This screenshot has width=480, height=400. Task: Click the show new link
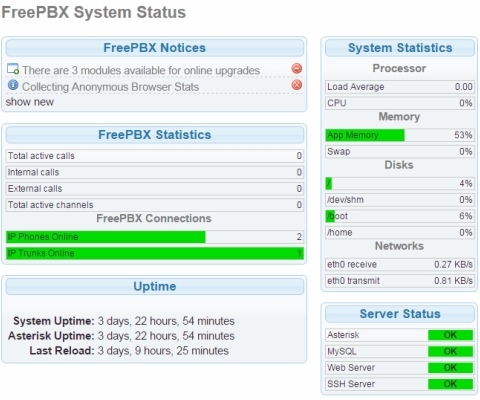pos(30,102)
